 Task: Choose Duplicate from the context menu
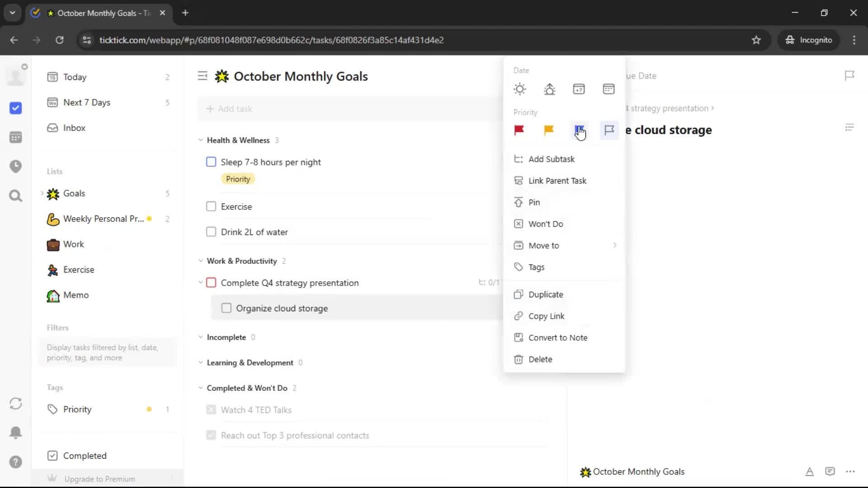pos(546,294)
